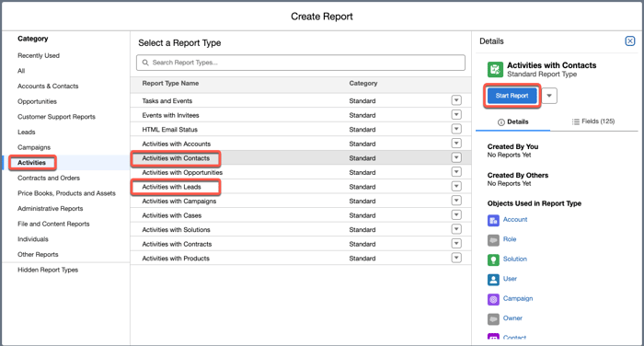Open the Owner object link
This screenshot has width=644, height=346.
point(512,318)
